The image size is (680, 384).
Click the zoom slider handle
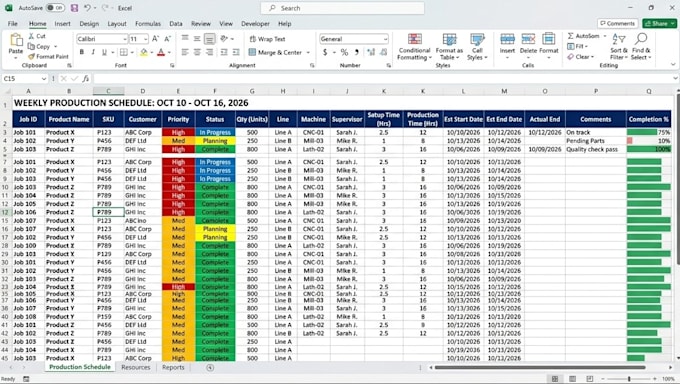tap(629, 379)
